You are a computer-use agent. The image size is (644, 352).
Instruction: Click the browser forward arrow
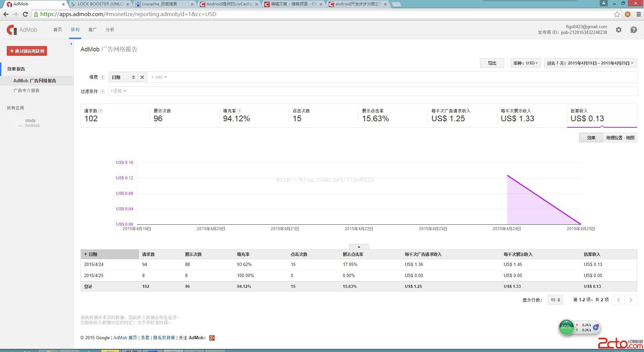click(x=15, y=14)
